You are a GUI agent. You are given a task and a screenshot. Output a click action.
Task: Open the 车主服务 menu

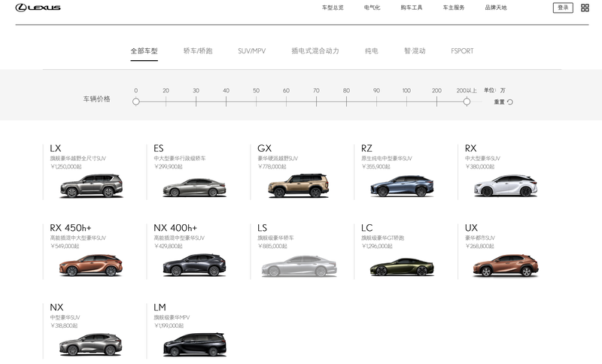point(454,8)
